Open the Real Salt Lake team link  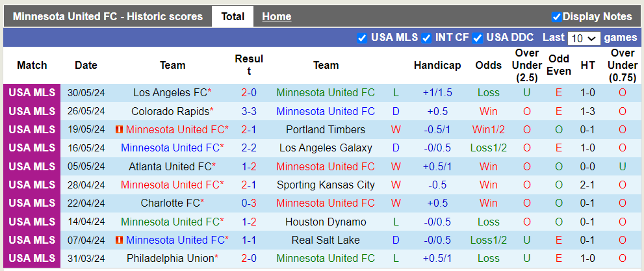tap(326, 240)
